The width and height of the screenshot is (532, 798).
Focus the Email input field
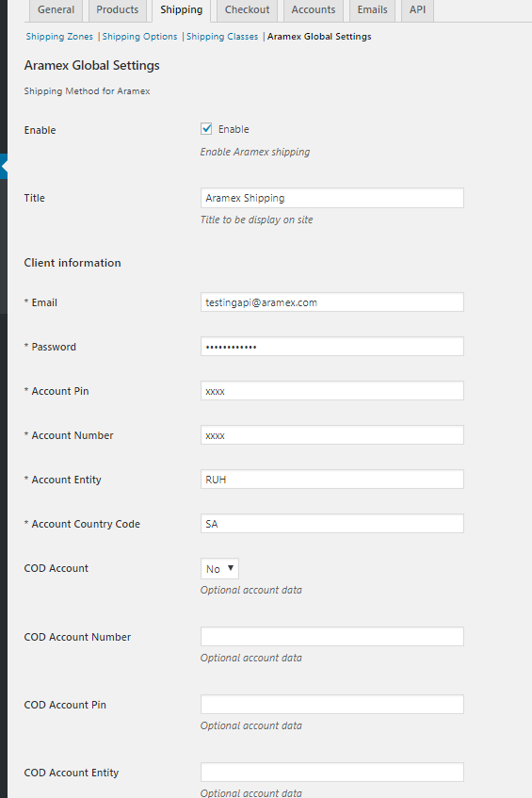click(332, 302)
